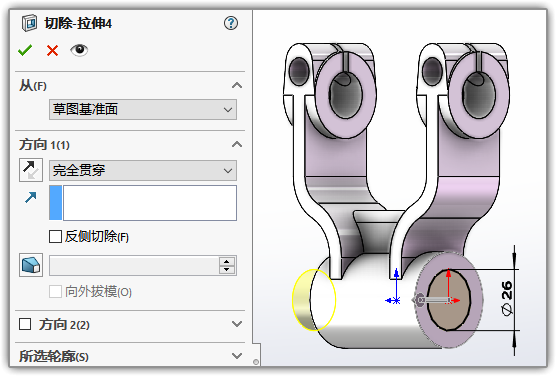
Task: Click the reverse direction arrow button
Action: 31,170
